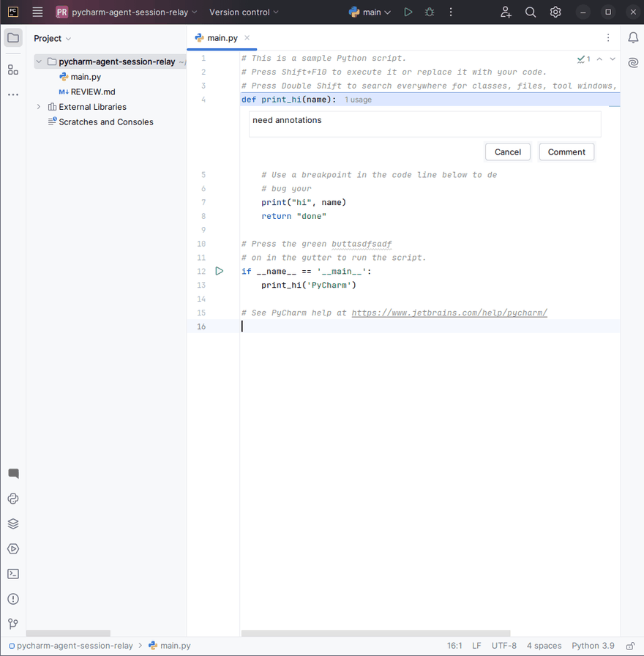Click pycharm-agent-session-relay breadcrumb in status bar
This screenshot has height=656, width=644.
point(71,646)
